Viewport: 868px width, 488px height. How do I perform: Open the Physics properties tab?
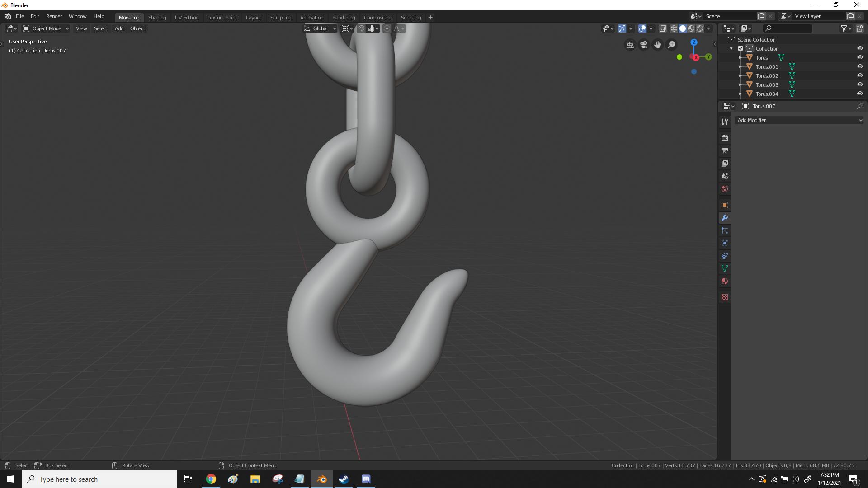pyautogui.click(x=725, y=243)
